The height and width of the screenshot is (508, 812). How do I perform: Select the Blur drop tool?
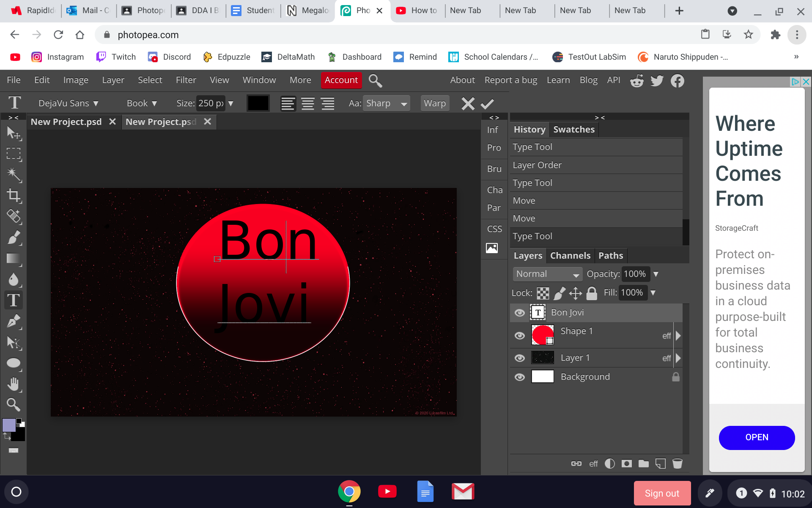click(x=14, y=279)
